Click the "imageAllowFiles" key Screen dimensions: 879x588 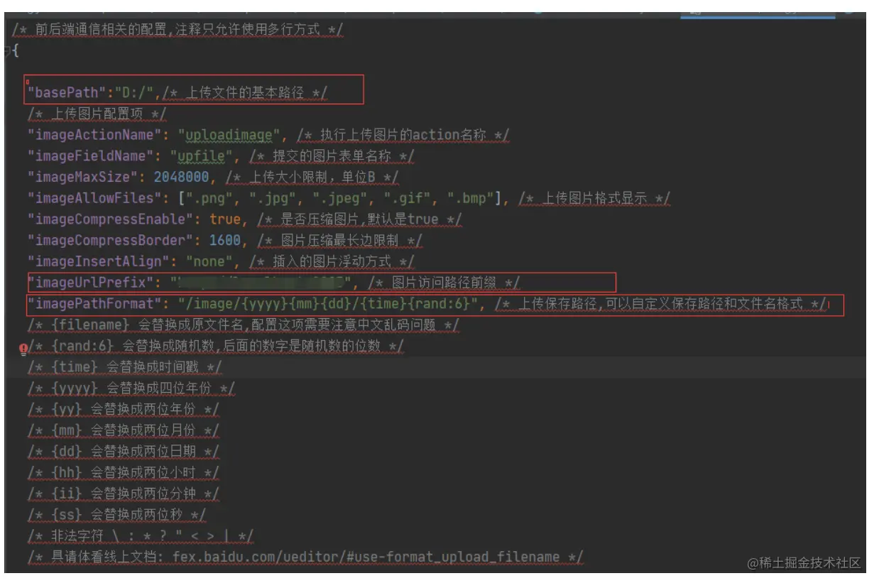click(94, 198)
